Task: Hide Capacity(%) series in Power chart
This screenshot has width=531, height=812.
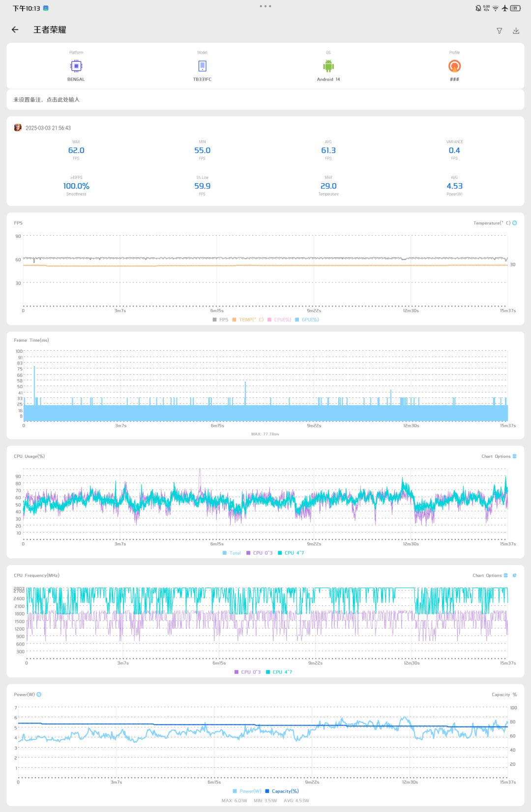Action: [x=282, y=791]
